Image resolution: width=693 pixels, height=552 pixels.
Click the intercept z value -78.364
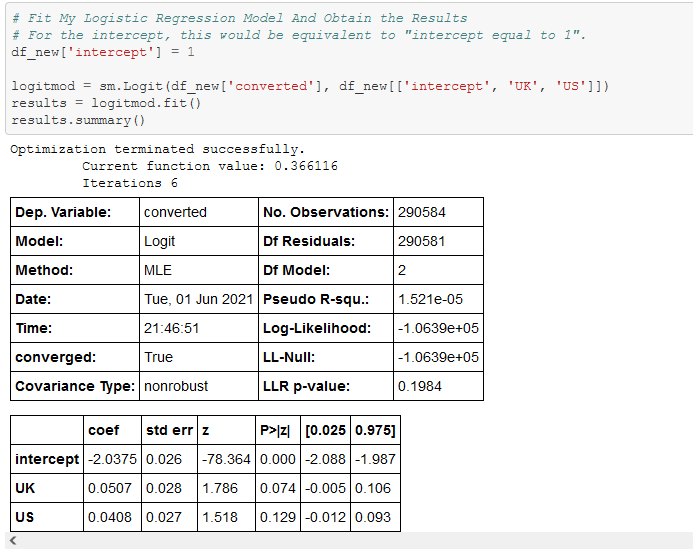pos(226,459)
